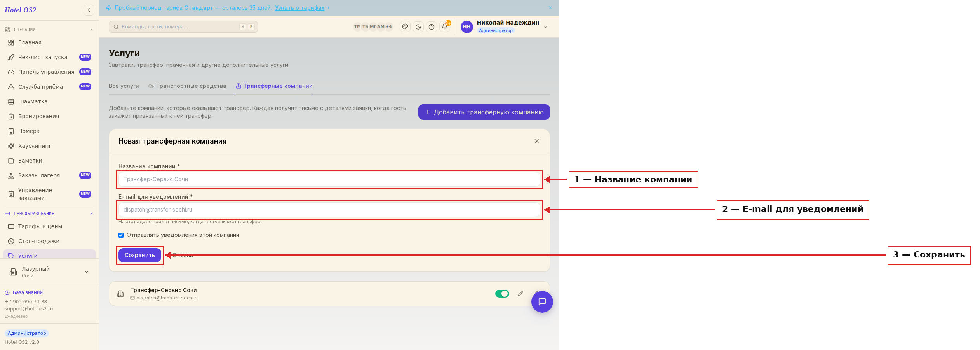
Task: Click the НН user avatar
Action: click(467, 27)
